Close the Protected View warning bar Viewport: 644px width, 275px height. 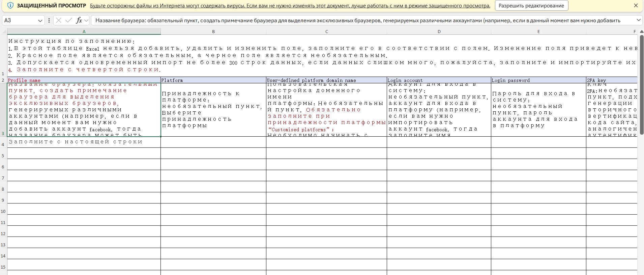pyautogui.click(x=636, y=5)
